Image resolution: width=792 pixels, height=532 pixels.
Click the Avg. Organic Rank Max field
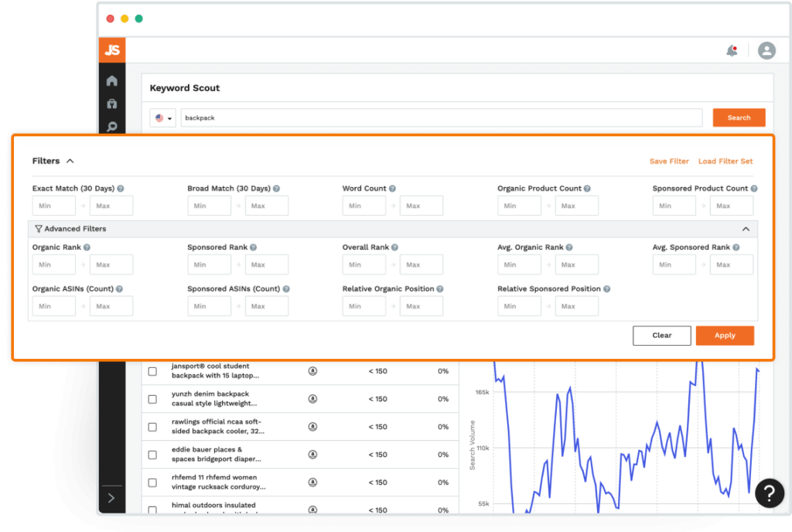click(x=577, y=265)
